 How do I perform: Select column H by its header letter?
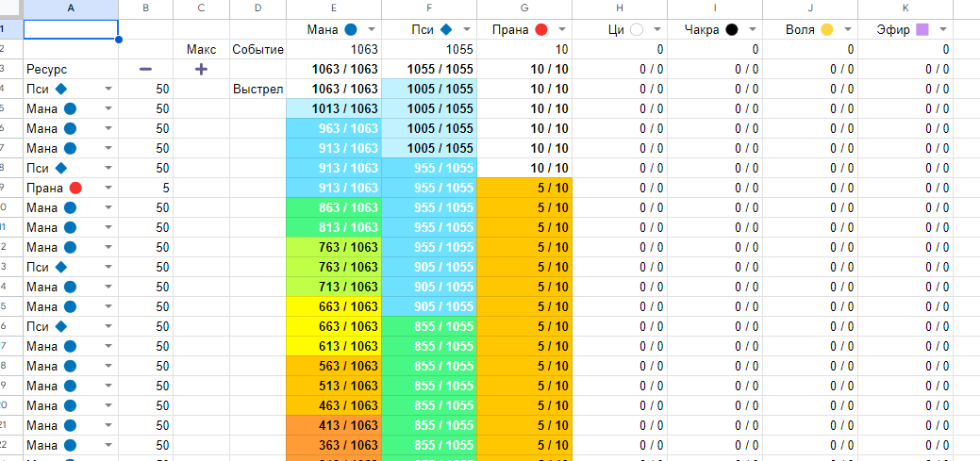point(620,8)
